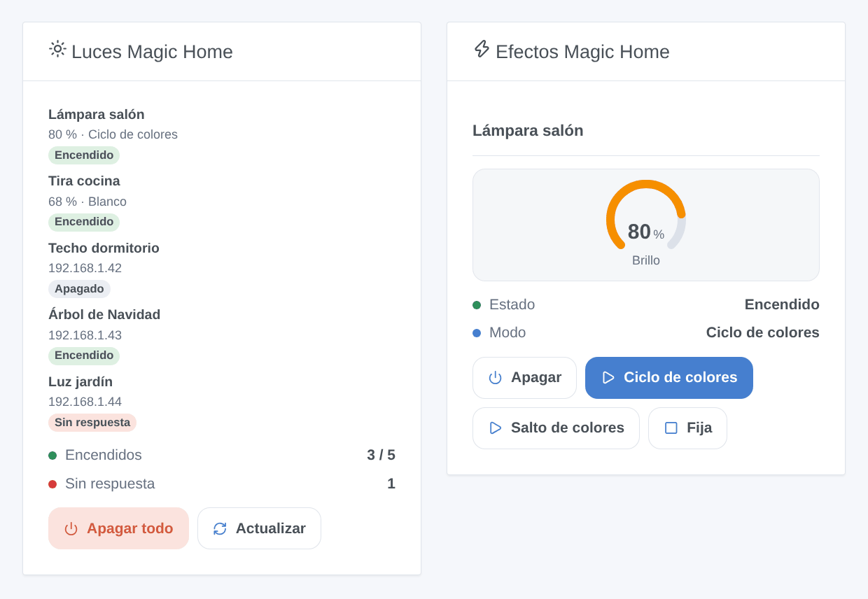Click the Encendido badge under Lámpara salón
This screenshot has height=599, width=868.
[x=84, y=155]
